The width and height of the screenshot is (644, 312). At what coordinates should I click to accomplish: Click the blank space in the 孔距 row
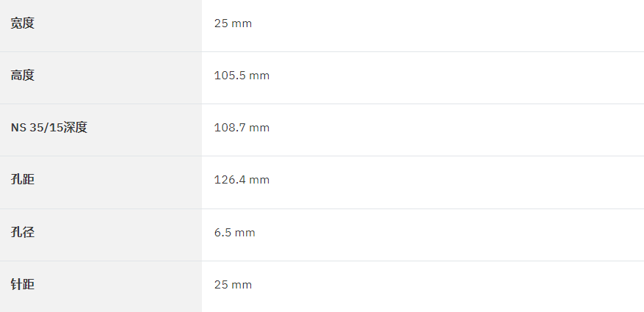tap(457, 182)
